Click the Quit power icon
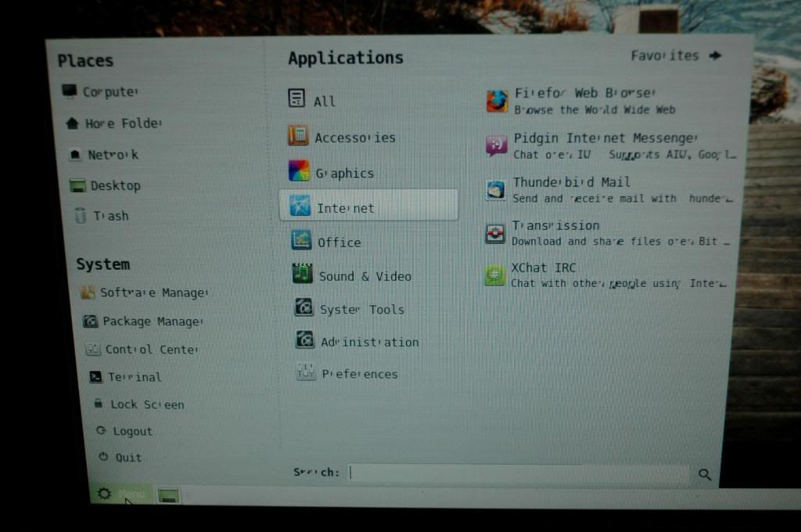This screenshot has height=532, width=801. [103, 456]
